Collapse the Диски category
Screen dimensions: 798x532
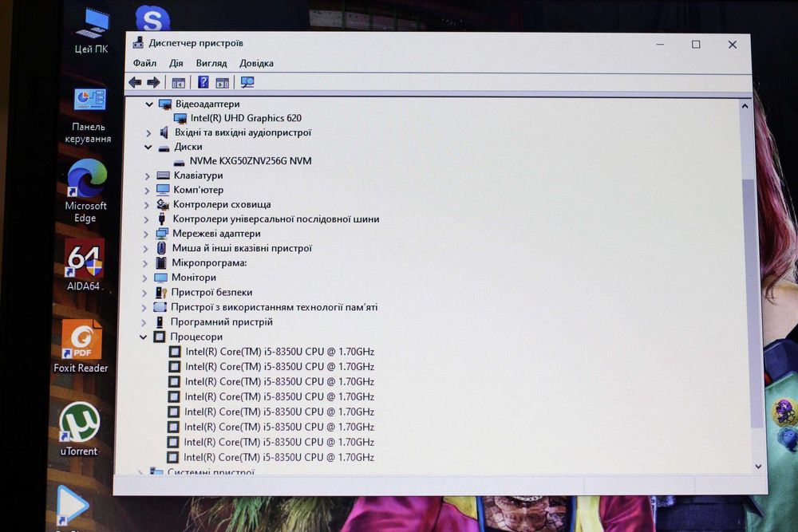click(x=148, y=147)
